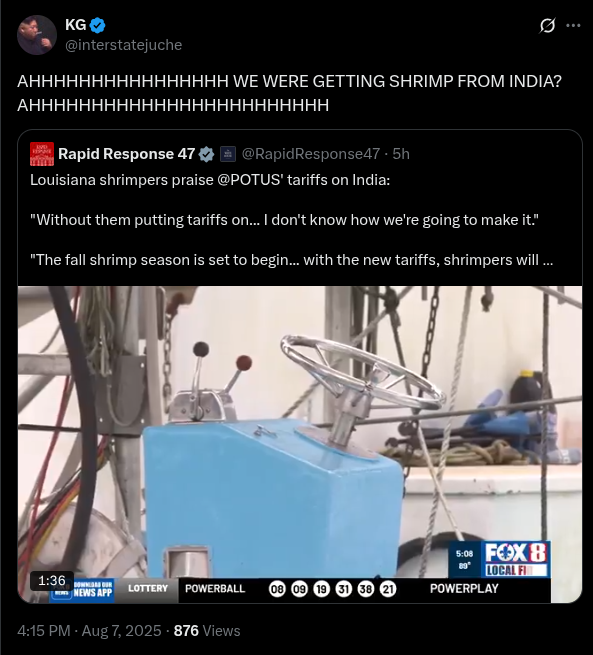View the 876 Views analytics
This screenshot has width=593, height=655.
click(207, 631)
